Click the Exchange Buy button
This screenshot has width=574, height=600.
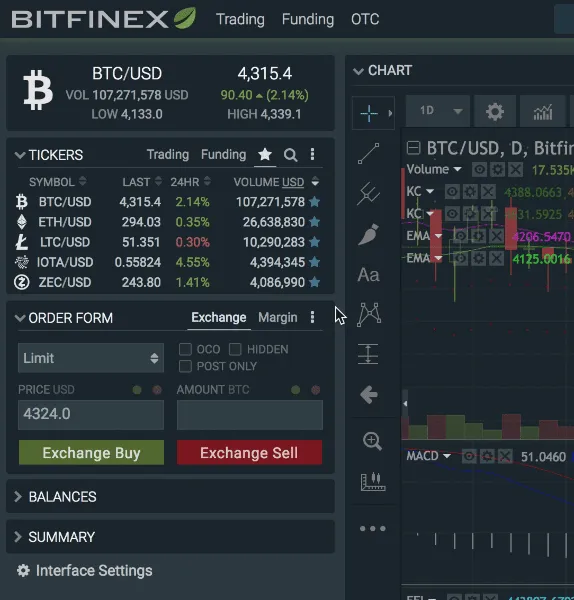point(91,453)
